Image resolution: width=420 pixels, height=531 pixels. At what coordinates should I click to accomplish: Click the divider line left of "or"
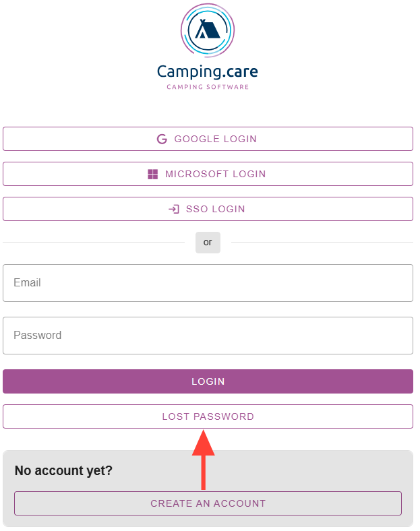94,243
